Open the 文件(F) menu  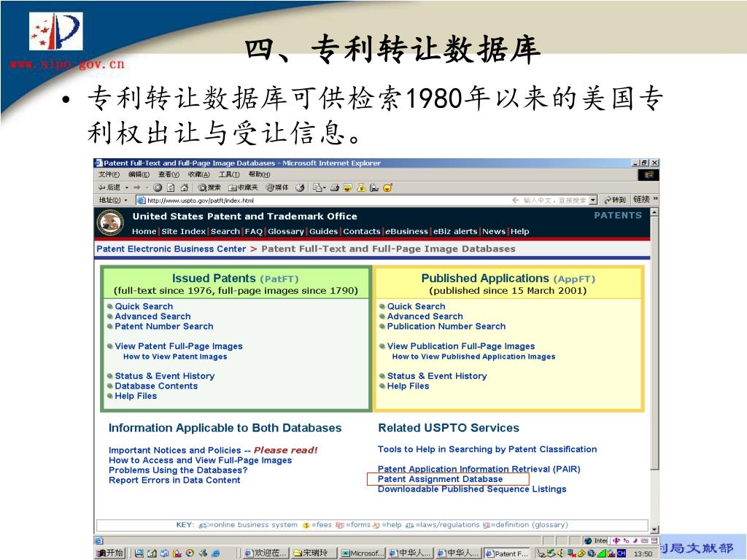click(x=109, y=175)
